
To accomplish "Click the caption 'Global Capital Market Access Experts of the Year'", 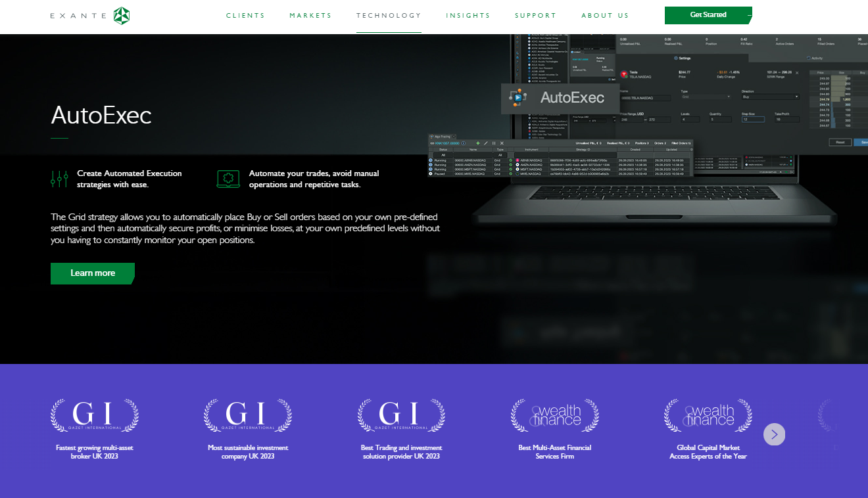I will (708, 452).
